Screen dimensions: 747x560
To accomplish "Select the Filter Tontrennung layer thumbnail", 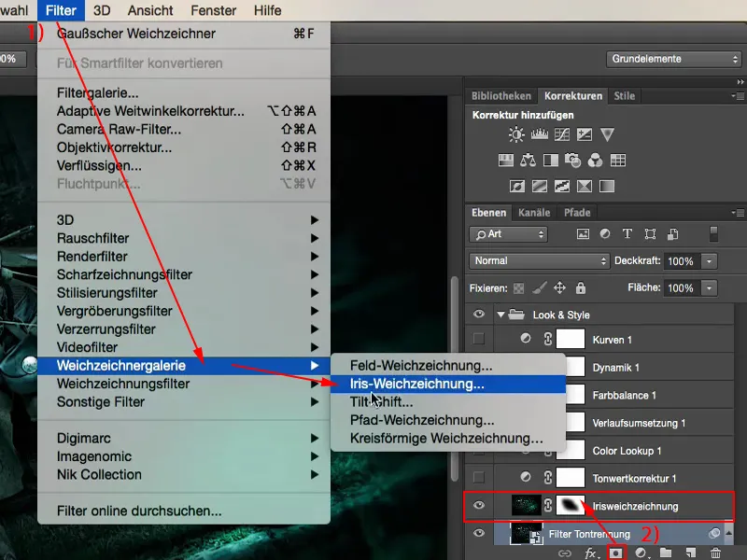I will [x=527, y=533].
